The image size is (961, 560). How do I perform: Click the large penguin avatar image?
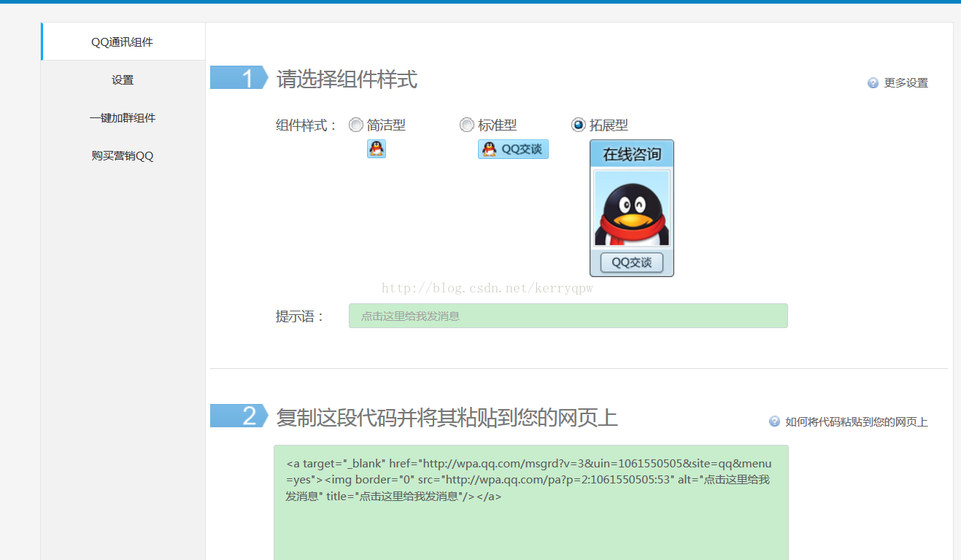click(x=632, y=209)
